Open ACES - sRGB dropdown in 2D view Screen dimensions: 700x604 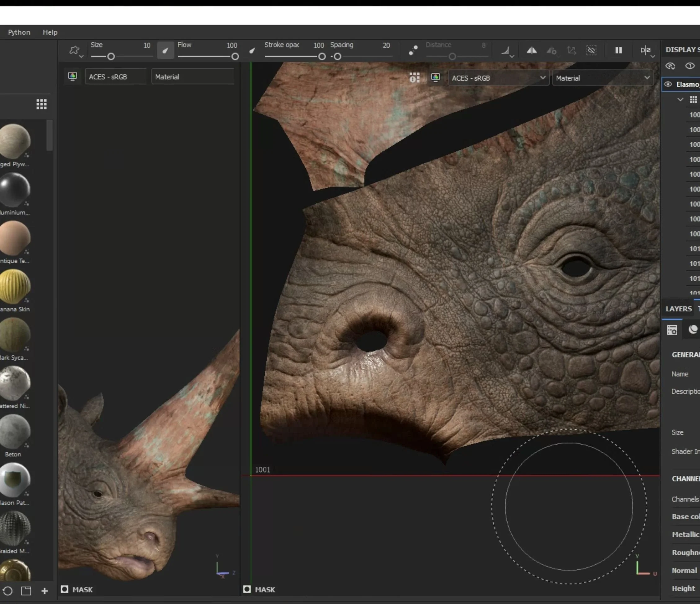[x=498, y=78]
